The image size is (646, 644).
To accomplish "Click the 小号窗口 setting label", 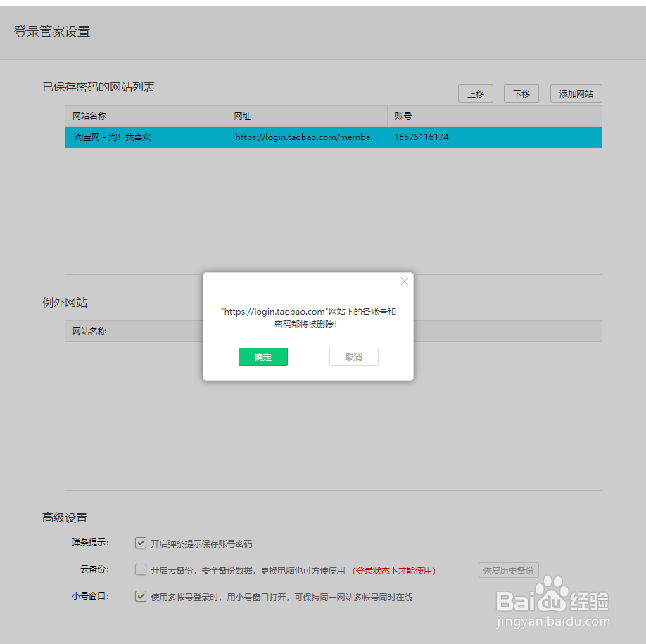I will pos(90,596).
